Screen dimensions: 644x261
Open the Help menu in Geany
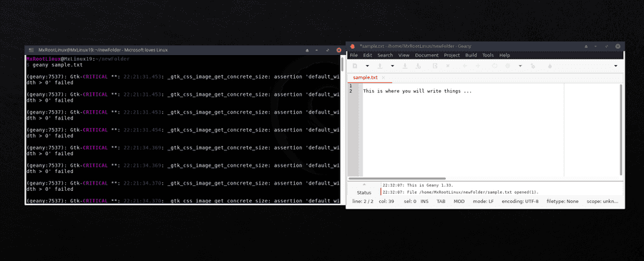504,55
